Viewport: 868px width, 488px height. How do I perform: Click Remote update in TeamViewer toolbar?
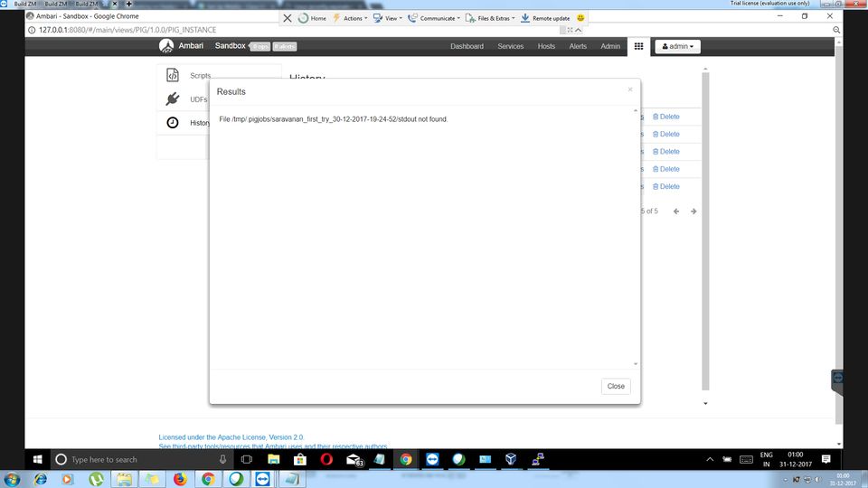click(545, 18)
